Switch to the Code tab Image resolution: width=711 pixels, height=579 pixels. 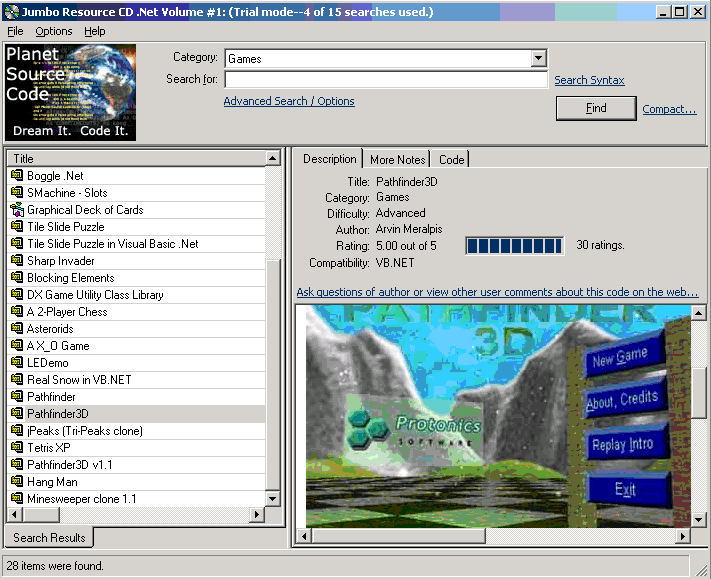[x=451, y=160]
